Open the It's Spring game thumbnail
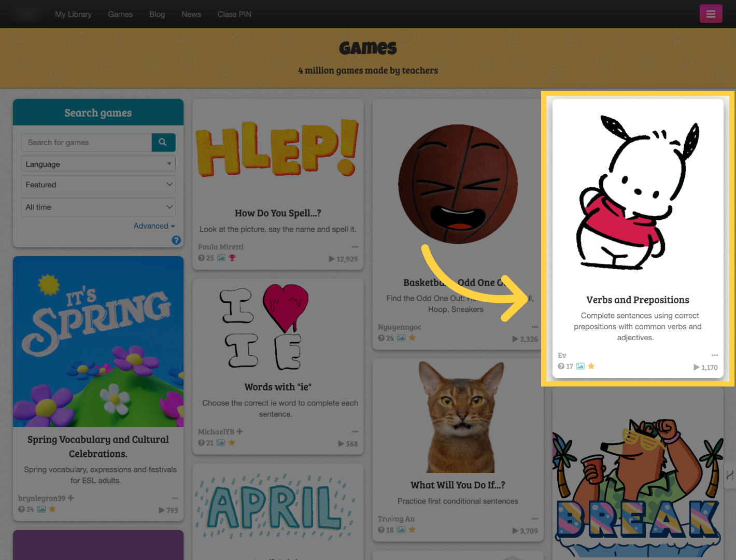736x560 pixels. 98,342
